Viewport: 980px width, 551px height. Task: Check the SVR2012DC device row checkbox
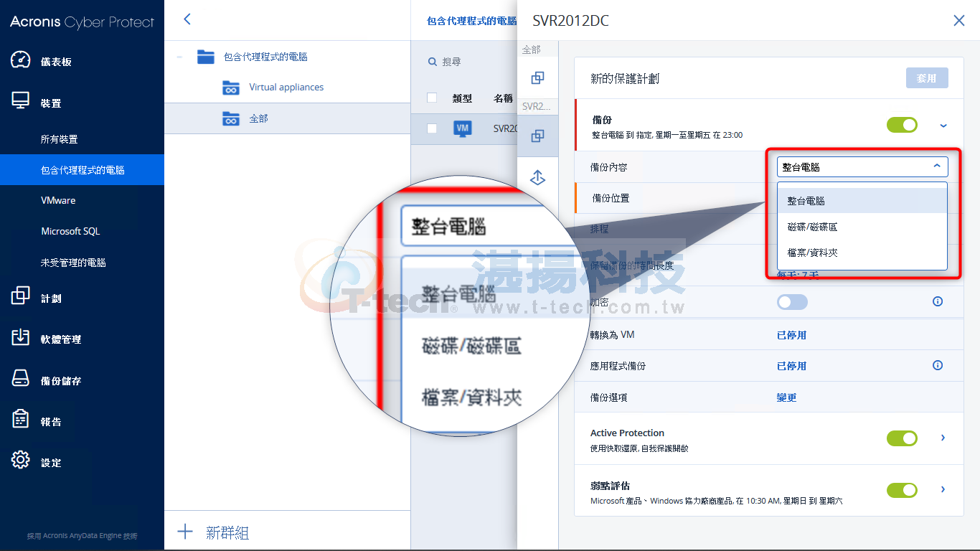(x=432, y=128)
